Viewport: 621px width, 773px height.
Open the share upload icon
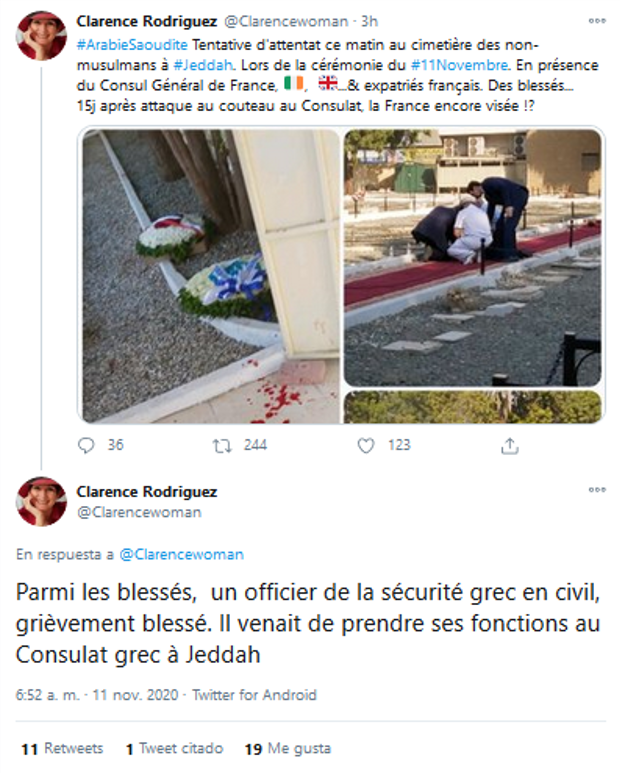[510, 446]
